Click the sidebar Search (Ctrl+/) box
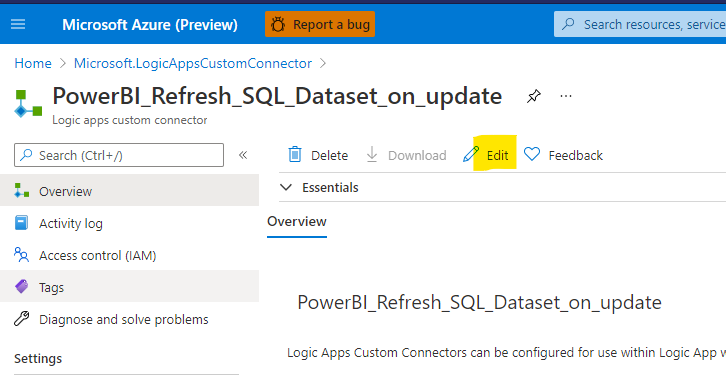This screenshot has width=726, height=384. click(119, 155)
